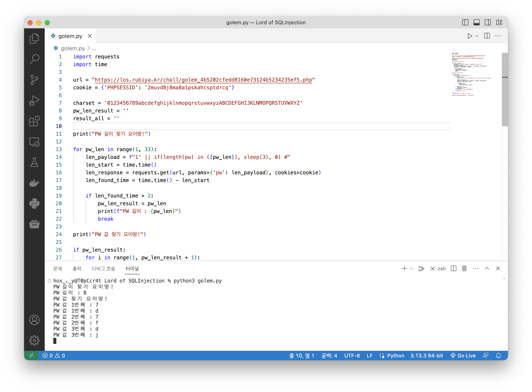Click Go Live in status bar
Image resolution: width=532 pixels, height=392 pixels.
click(x=463, y=356)
